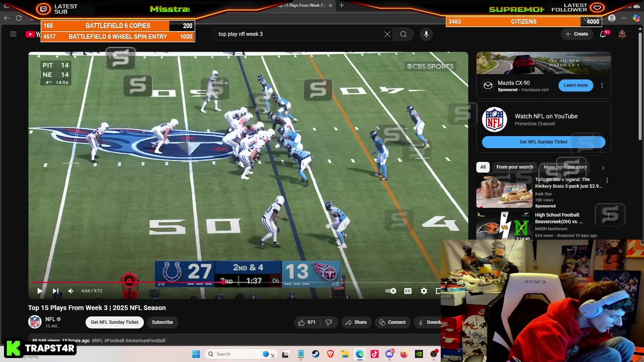Open the Windows Start menu
The image size is (644, 362).
(x=196, y=354)
